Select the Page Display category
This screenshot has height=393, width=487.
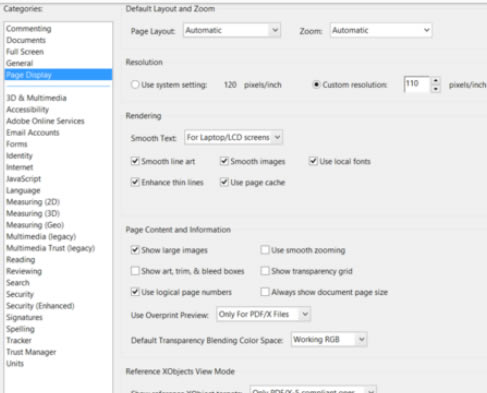(58, 75)
